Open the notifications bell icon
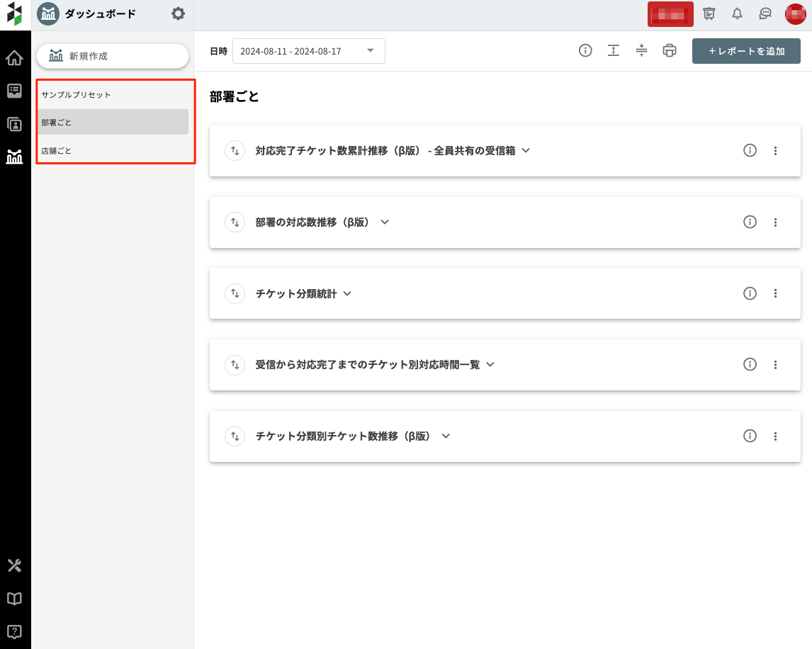This screenshot has height=649, width=812. 737,13
